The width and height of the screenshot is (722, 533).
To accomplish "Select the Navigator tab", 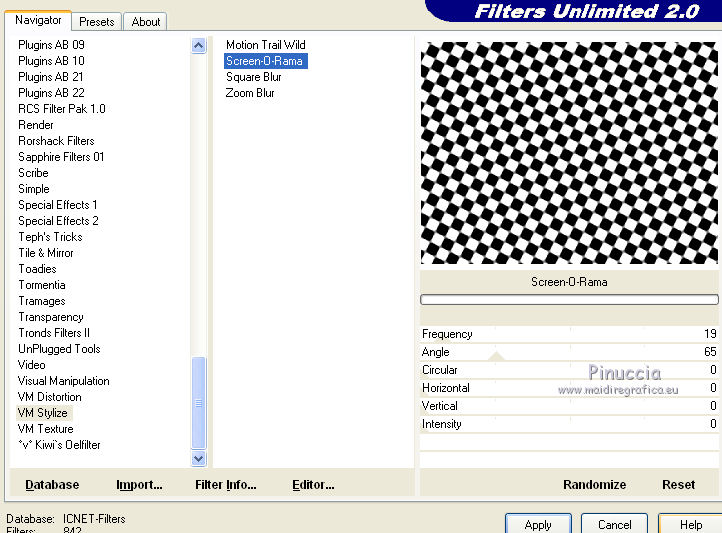I will click(38, 20).
